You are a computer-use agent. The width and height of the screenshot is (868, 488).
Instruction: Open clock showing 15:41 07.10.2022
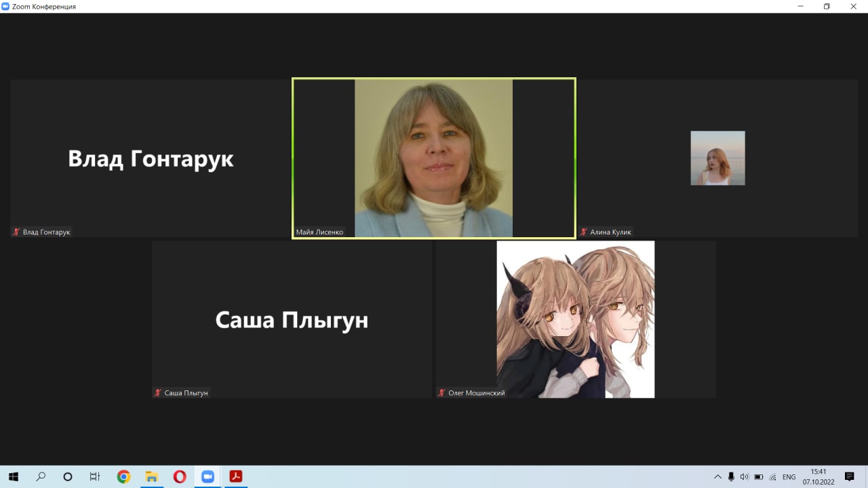[818, 476]
